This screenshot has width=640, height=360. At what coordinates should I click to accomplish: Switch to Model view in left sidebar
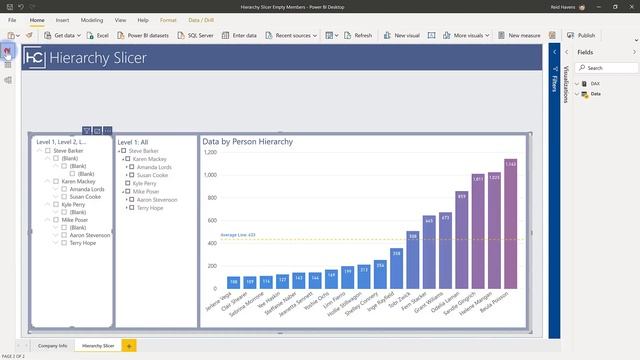(x=8, y=80)
